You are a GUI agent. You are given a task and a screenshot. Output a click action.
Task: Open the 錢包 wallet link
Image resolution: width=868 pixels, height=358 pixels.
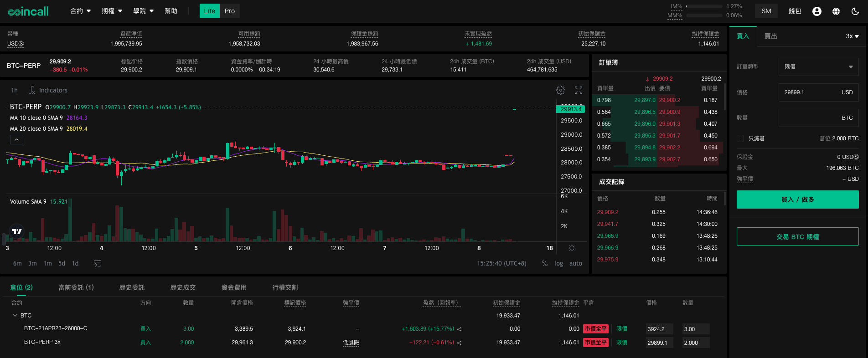point(795,11)
